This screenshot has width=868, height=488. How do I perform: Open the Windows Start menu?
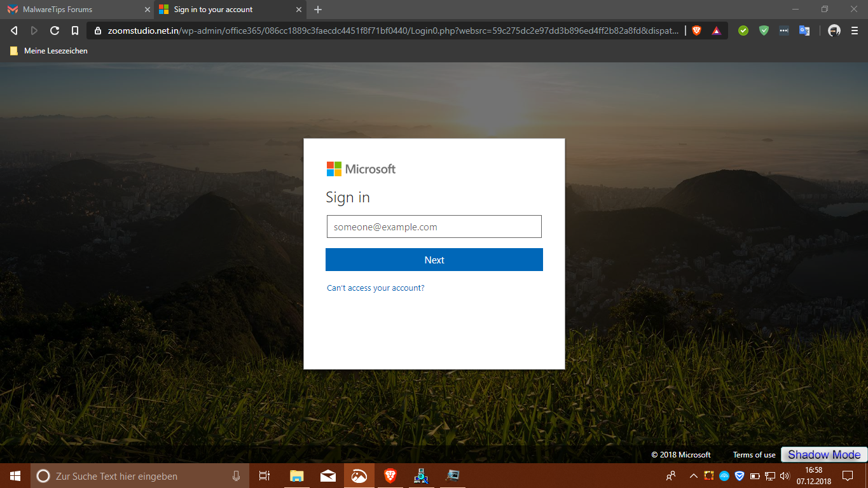coord(15,475)
